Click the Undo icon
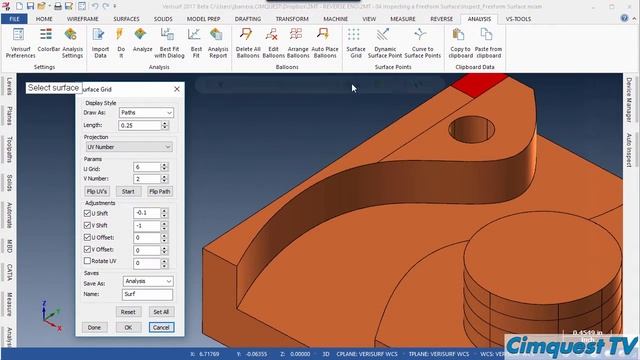This screenshot has height=360, width=640. click(95, 6)
